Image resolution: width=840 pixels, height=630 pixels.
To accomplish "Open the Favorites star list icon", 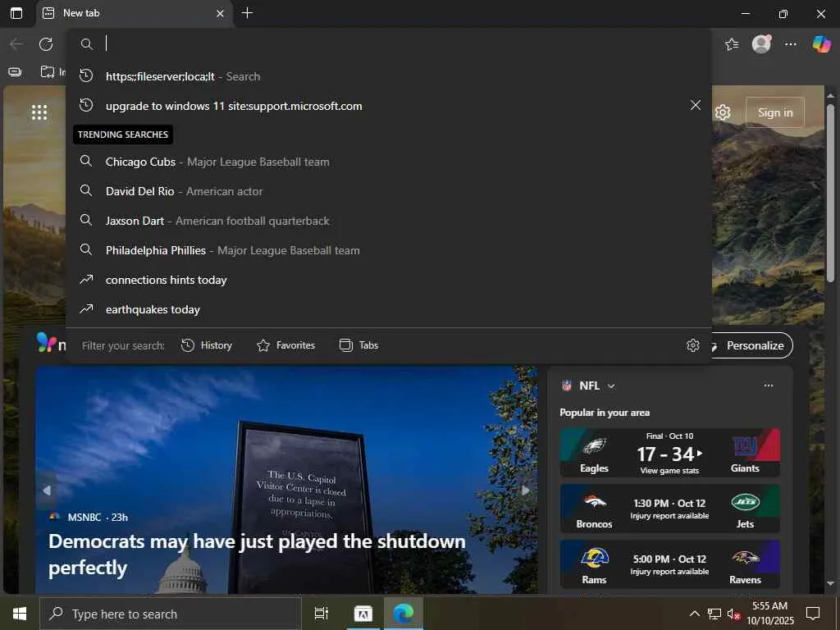I will [731, 44].
